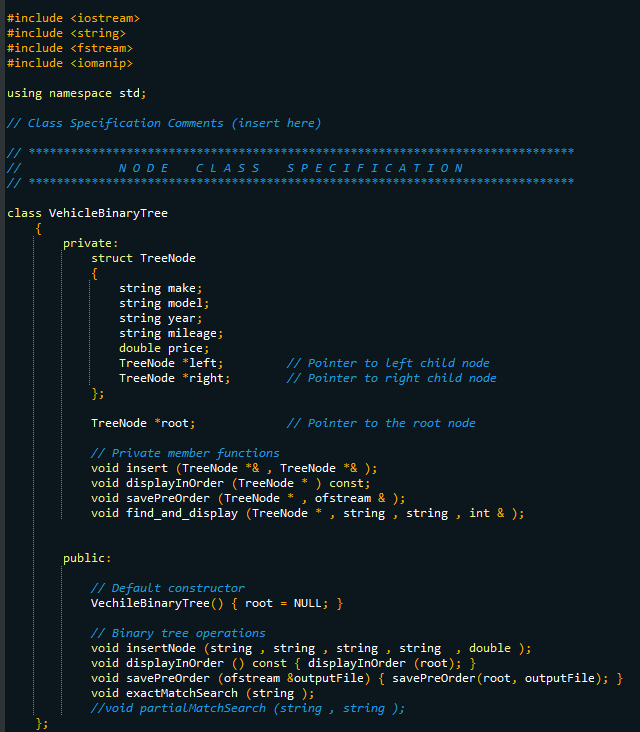Select the private: access specifier keyword

(91, 243)
